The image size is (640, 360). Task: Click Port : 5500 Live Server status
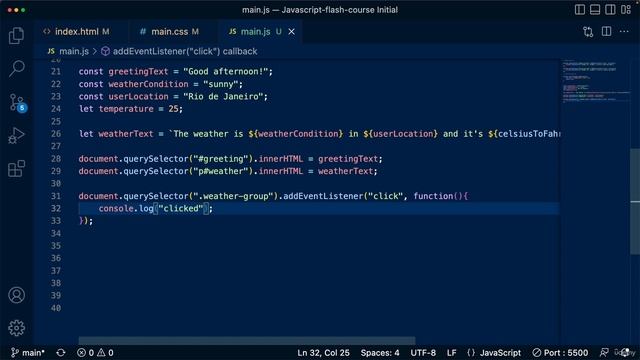click(x=560, y=353)
